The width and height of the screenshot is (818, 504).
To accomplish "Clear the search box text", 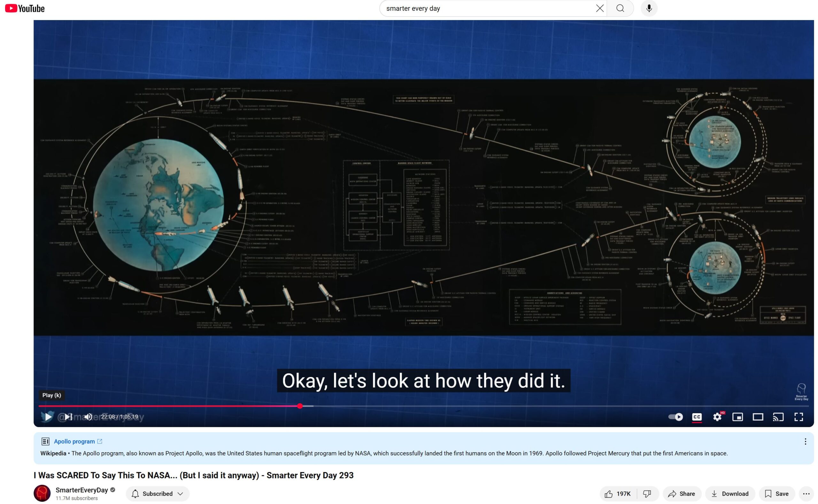I will pos(599,8).
